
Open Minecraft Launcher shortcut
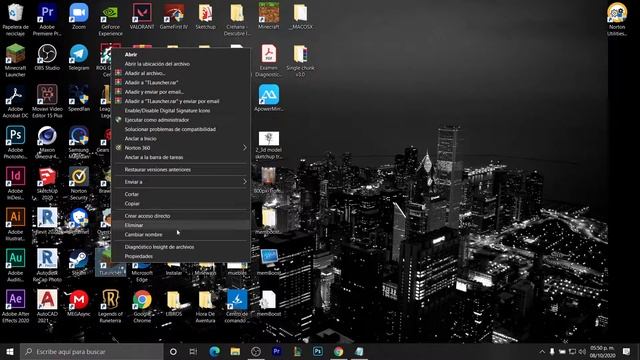click(16, 60)
